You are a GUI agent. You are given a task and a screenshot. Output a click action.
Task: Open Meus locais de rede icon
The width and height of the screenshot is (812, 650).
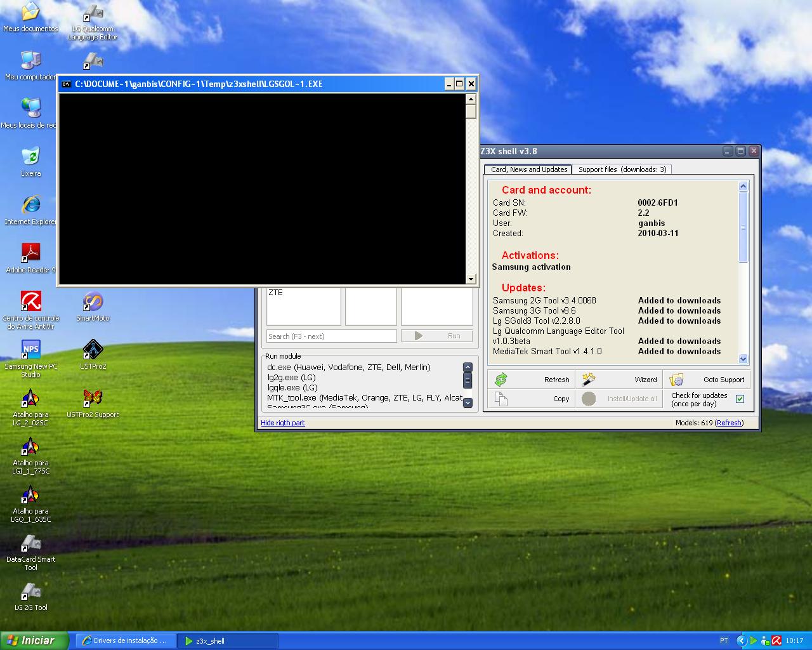(x=30, y=114)
